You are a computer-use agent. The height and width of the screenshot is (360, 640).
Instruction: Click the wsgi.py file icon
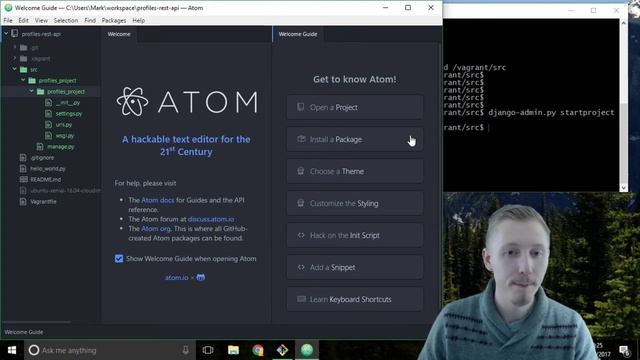tap(48, 136)
